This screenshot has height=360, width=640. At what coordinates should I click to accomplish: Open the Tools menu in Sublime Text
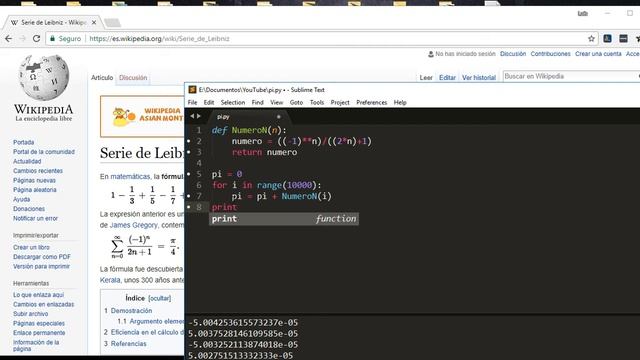tap(317, 102)
